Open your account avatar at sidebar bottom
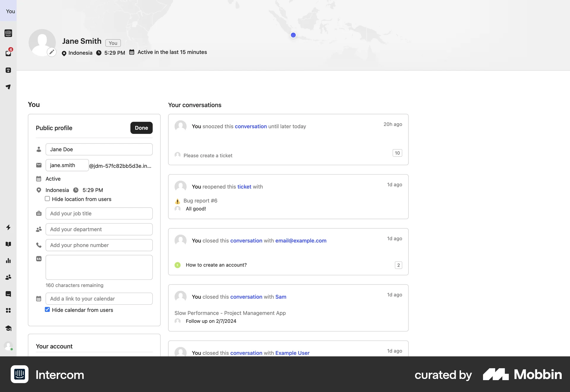 8,346
